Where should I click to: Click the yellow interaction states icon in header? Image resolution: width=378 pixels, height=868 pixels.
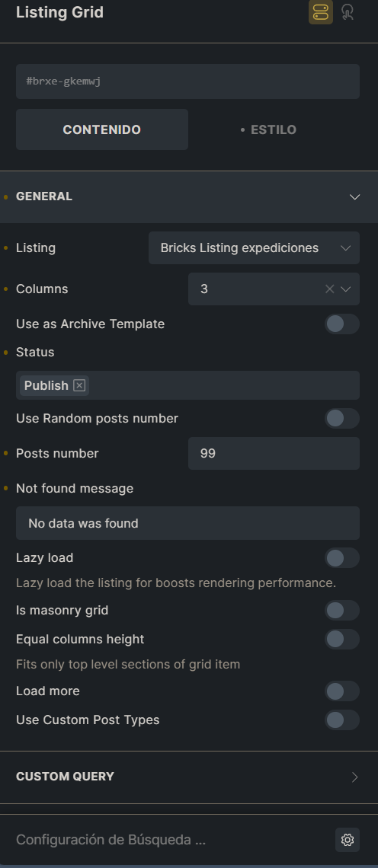321,12
